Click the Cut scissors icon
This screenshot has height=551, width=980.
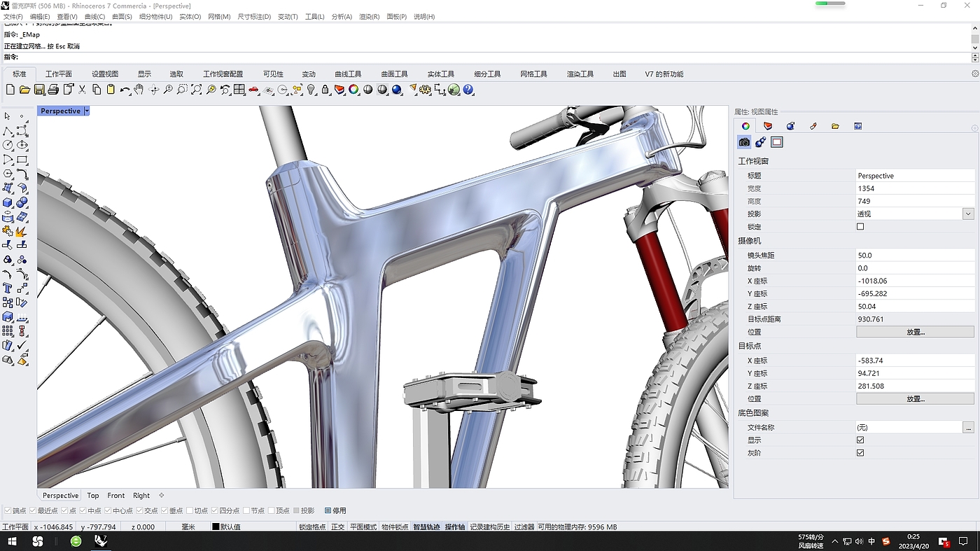(x=82, y=90)
